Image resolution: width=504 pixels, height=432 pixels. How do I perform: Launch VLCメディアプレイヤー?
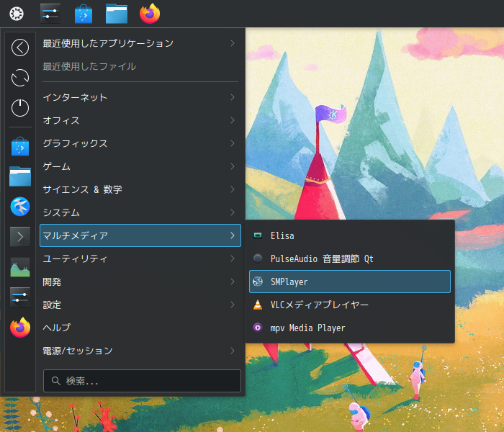(x=350, y=305)
